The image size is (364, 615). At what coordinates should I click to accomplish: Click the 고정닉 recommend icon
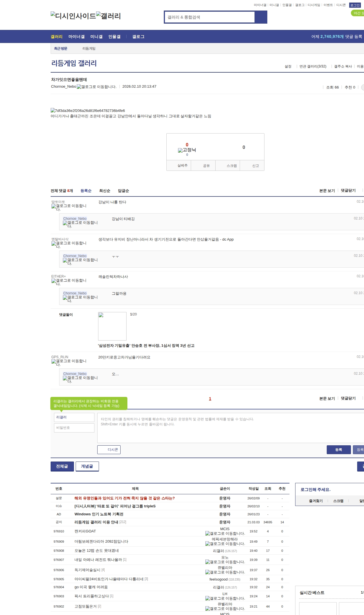187,150
